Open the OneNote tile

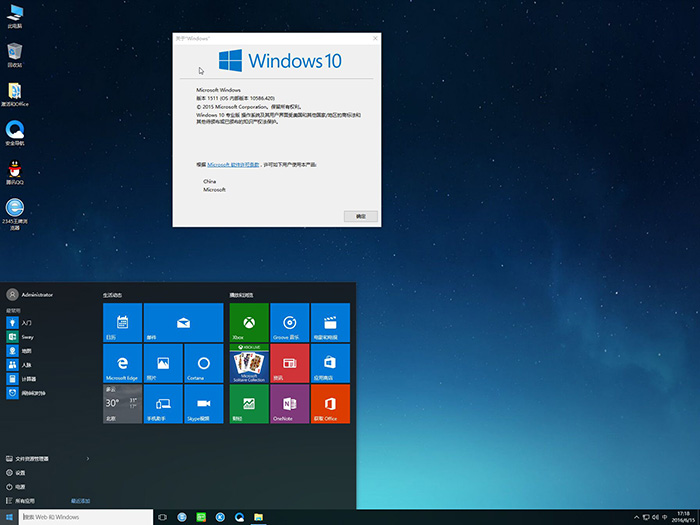coord(290,403)
